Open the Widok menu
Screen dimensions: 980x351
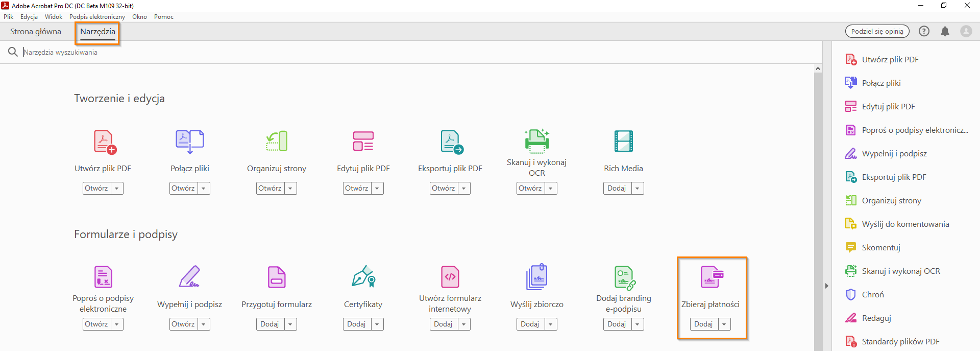coord(54,17)
